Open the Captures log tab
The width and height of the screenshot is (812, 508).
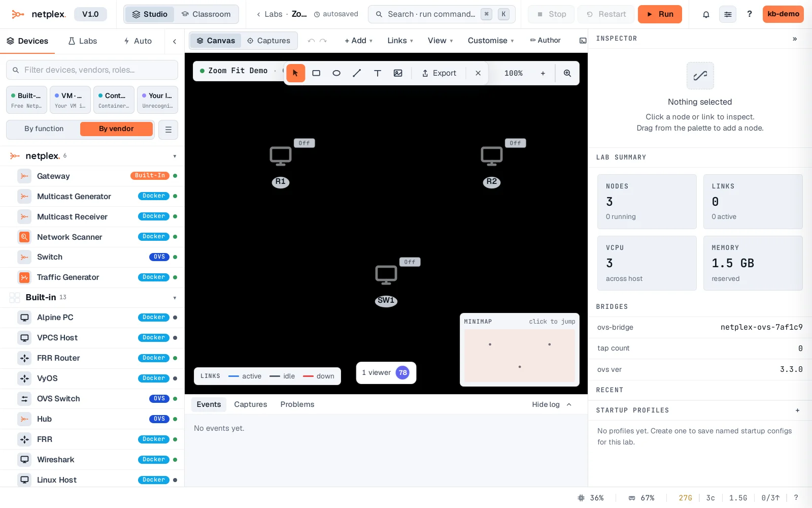pos(250,404)
